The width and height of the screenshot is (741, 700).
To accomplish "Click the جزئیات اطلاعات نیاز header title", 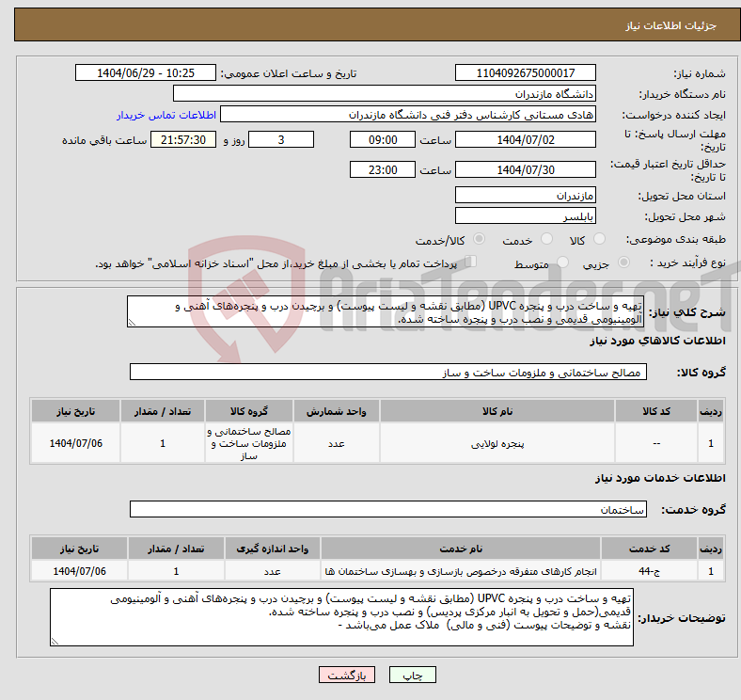I will pos(671,25).
